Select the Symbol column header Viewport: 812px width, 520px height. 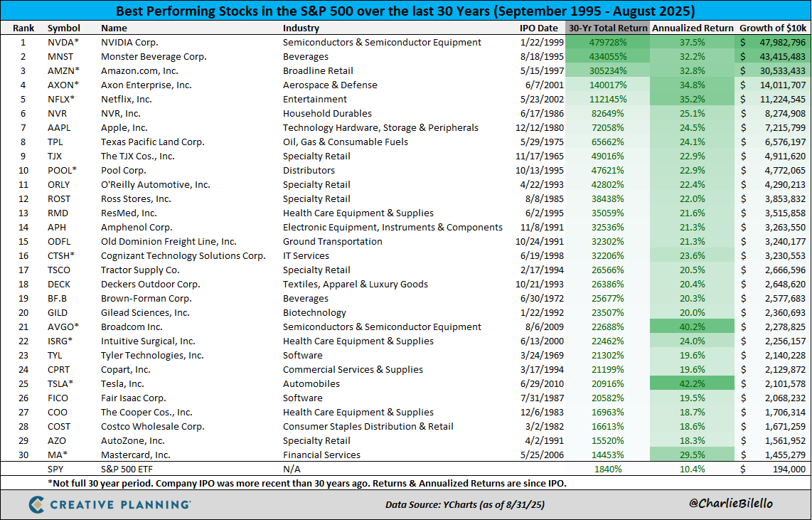coord(63,28)
